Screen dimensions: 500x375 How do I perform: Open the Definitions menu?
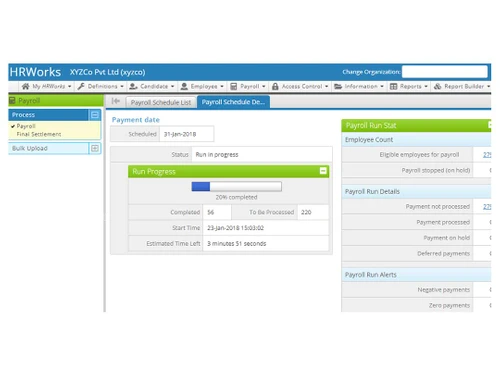pos(100,86)
